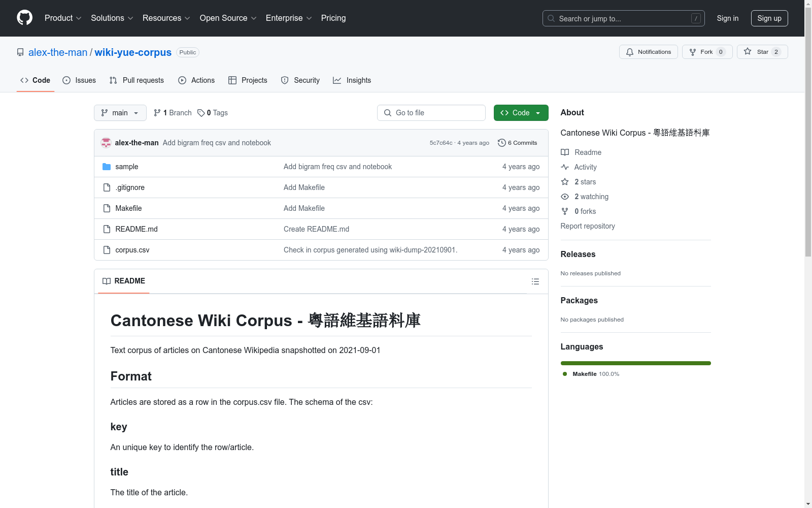The height and width of the screenshot is (508, 812).
Task: Click the star icon next to 2 stars
Action: pyautogui.click(x=565, y=182)
